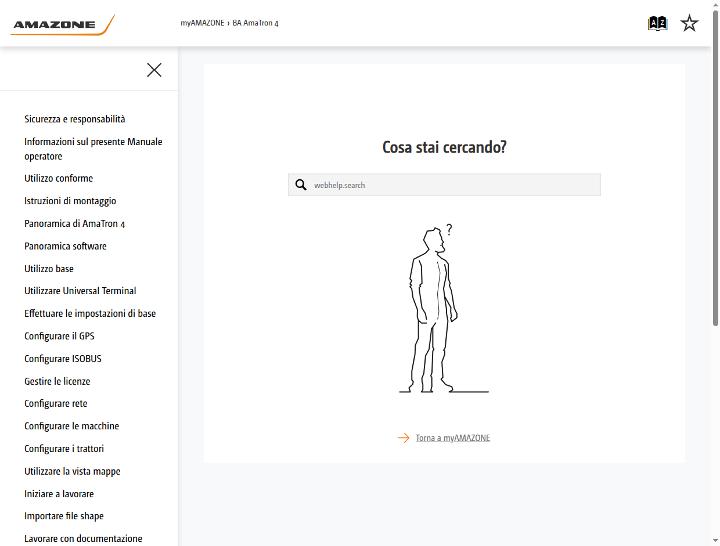Open Sicurezza e responsabilità chapter

click(75, 119)
